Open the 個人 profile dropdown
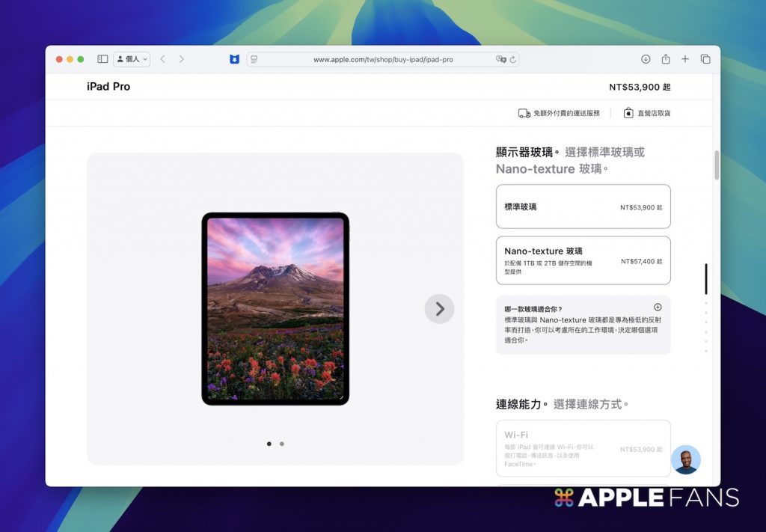 [x=132, y=59]
